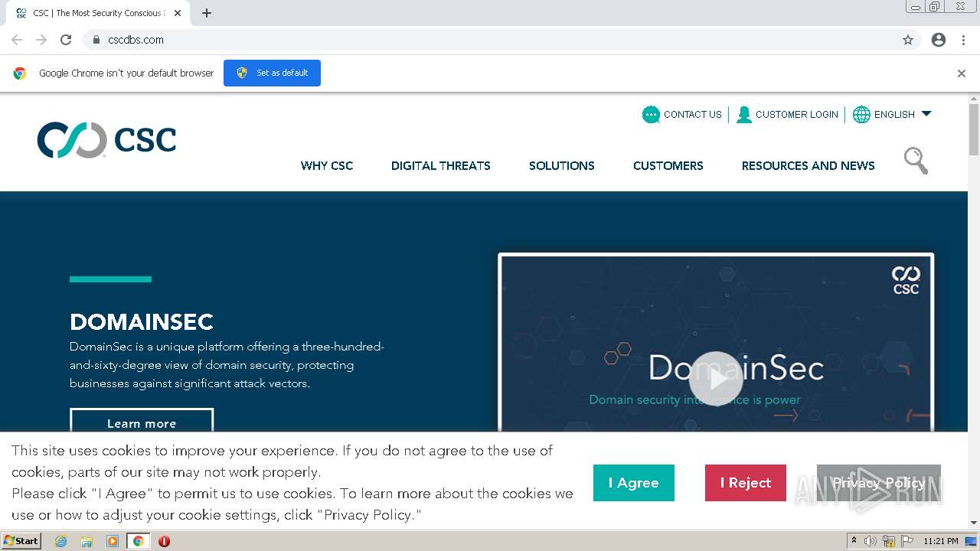Click the CONTACT US link
Screen dimensions: 980x551
click(x=693, y=115)
